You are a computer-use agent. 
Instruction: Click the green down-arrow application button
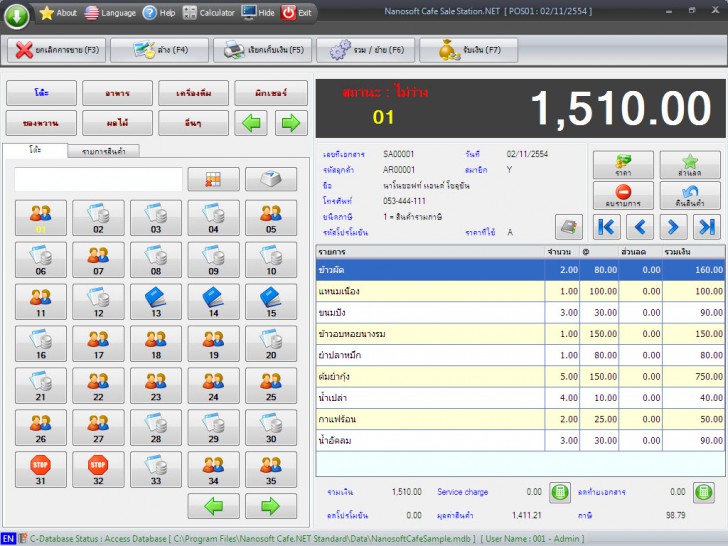17,14
